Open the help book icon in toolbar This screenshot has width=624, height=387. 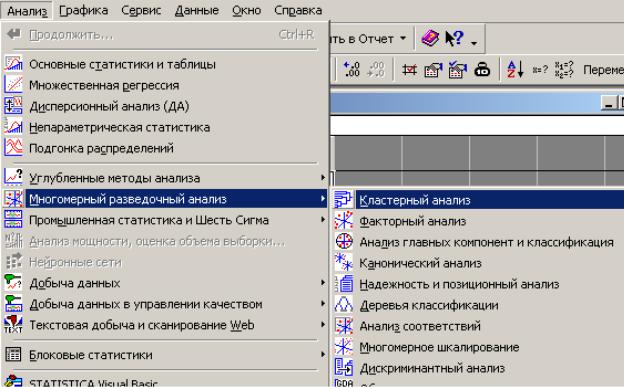click(430, 39)
